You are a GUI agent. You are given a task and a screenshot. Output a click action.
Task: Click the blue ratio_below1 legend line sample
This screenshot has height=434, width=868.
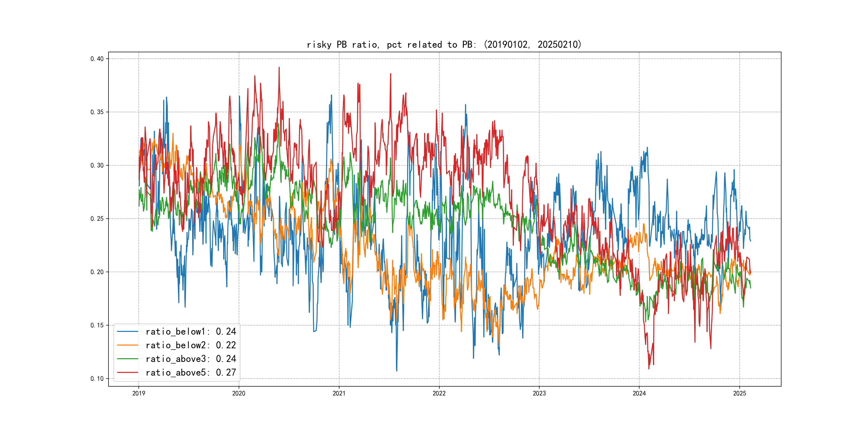[127, 332]
